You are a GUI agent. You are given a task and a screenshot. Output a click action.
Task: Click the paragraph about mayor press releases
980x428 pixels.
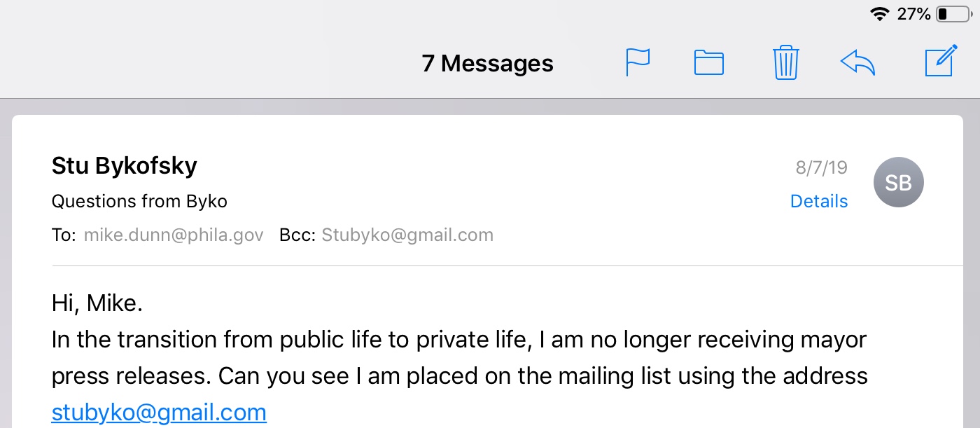(x=459, y=358)
